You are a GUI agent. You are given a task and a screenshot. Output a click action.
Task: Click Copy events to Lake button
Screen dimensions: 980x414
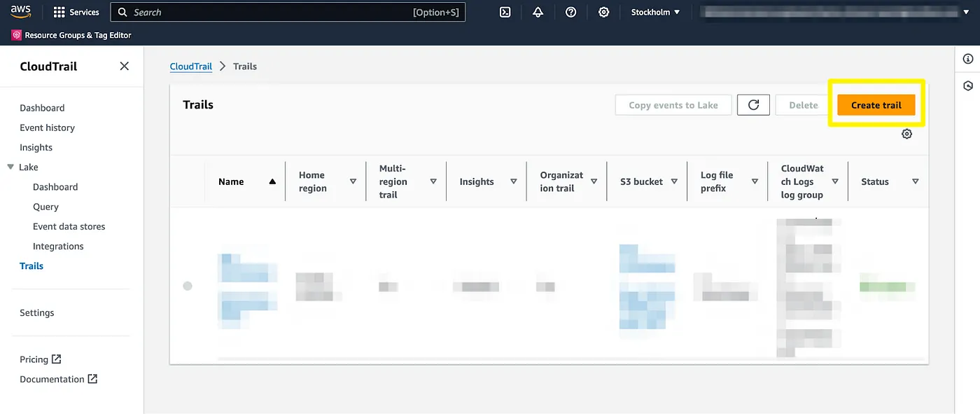point(673,105)
